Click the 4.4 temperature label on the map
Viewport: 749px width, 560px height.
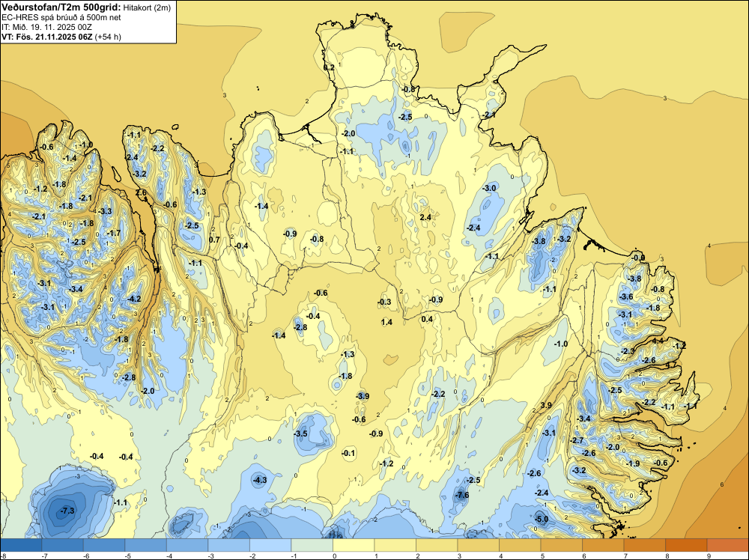click(658, 341)
